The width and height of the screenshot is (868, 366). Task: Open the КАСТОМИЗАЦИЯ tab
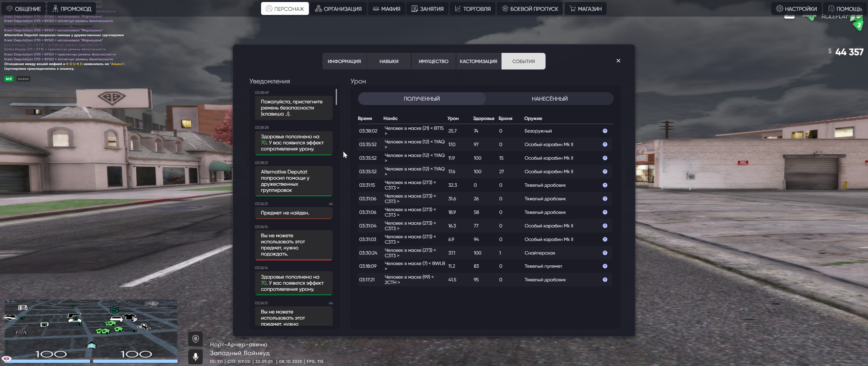[478, 61]
